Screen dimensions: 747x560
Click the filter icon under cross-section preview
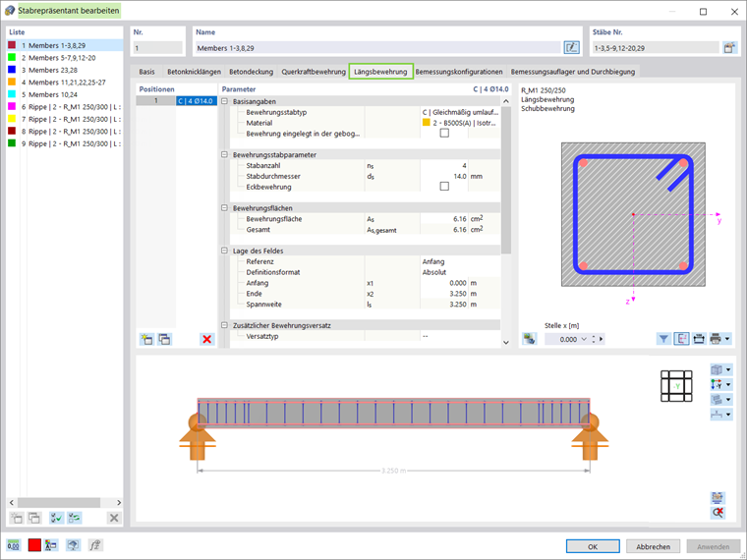pyautogui.click(x=663, y=339)
